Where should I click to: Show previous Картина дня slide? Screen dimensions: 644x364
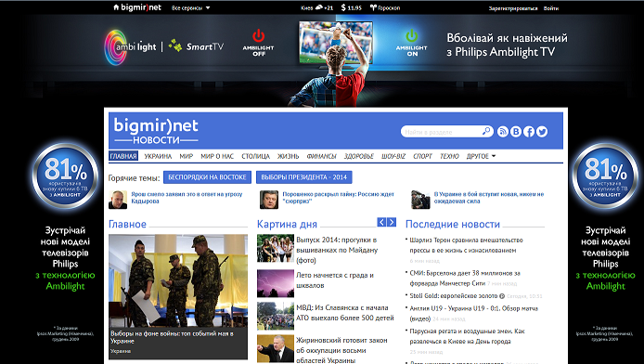pyautogui.click(x=381, y=222)
